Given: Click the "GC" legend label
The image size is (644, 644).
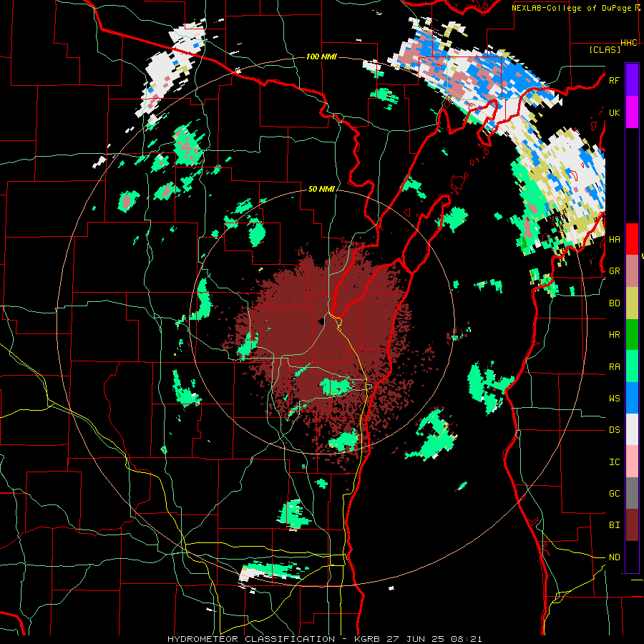Looking at the screenshot, I should [x=614, y=494].
